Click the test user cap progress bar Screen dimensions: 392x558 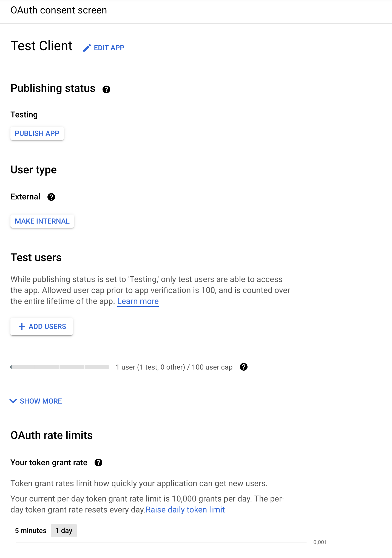tap(59, 367)
